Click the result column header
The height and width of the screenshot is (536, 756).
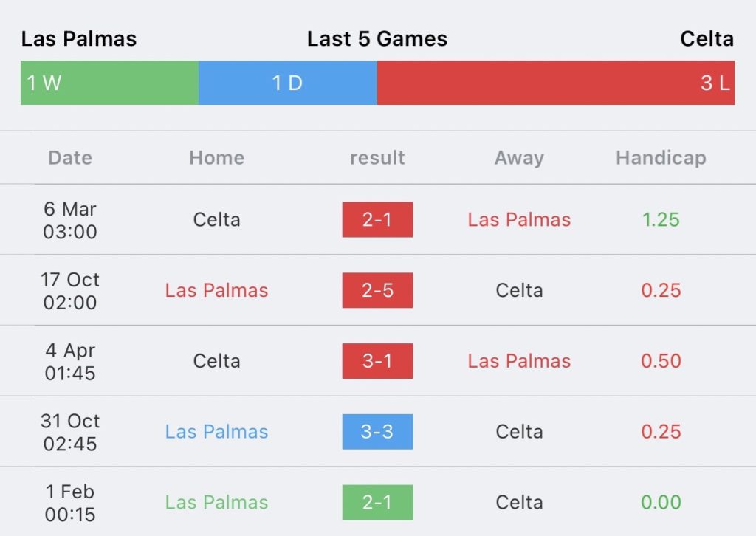(x=377, y=158)
